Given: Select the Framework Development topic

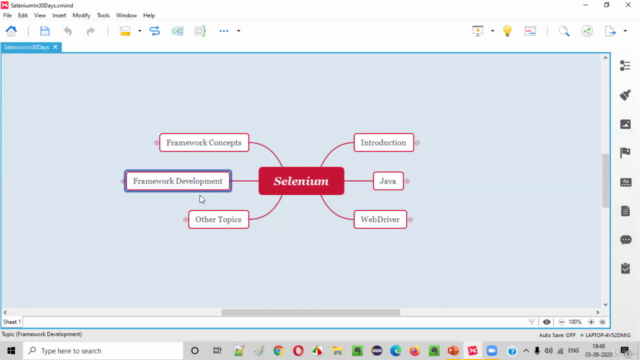Looking at the screenshot, I should click(178, 181).
